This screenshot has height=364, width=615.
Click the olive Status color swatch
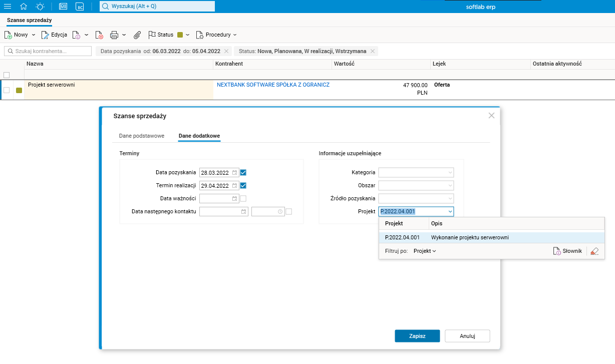tap(180, 35)
